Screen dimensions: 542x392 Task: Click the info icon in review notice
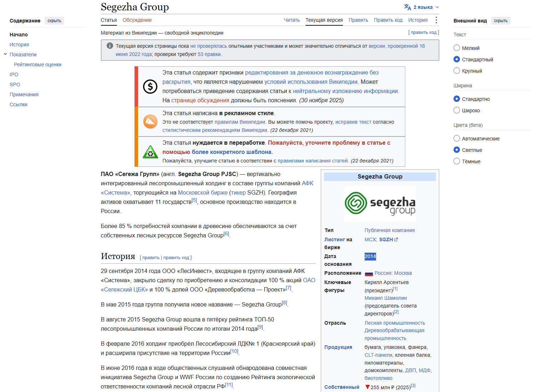coord(110,46)
